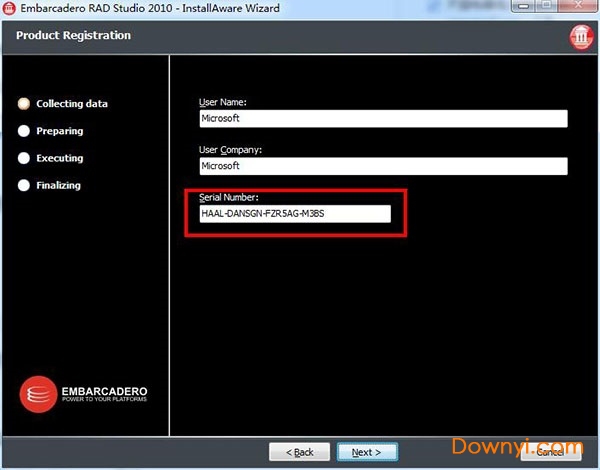Click the Finalizing step bullet
Screen dimensions: 600x470
[24, 185]
